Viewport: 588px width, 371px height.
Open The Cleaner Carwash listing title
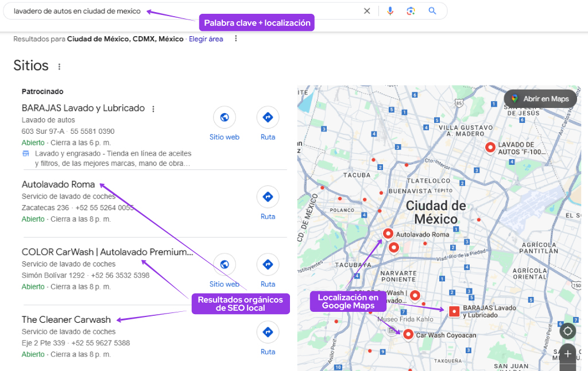point(67,320)
